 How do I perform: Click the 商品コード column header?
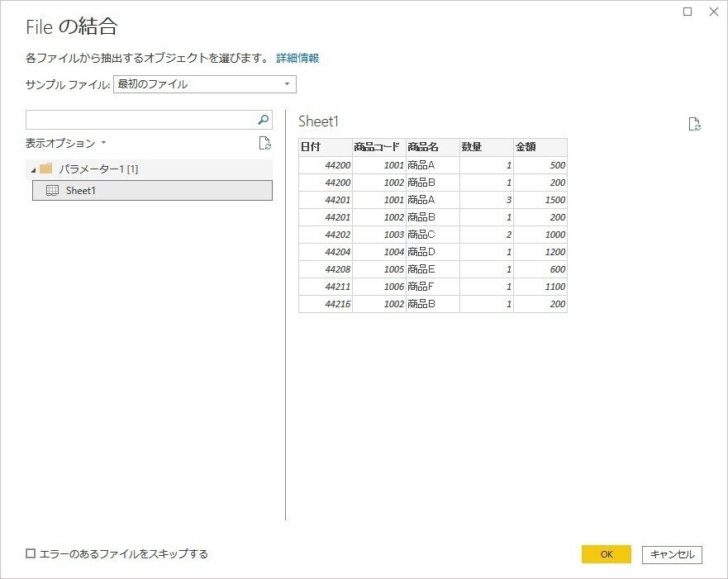379,147
